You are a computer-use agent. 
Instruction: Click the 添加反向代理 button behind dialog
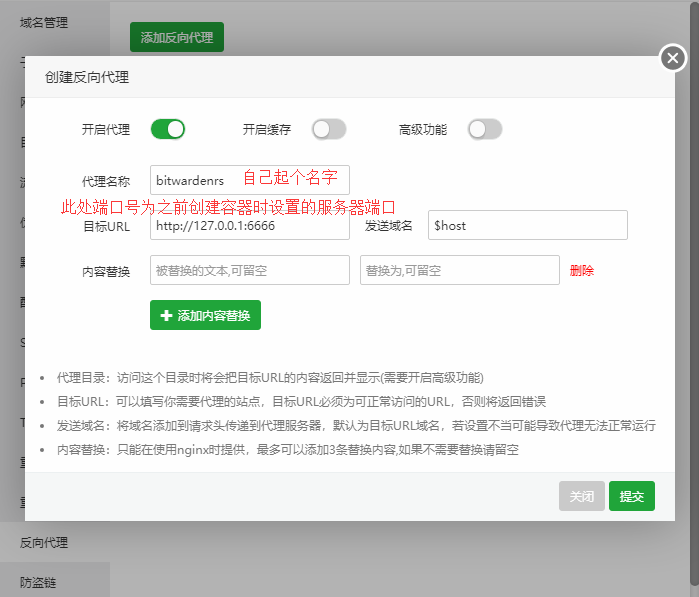click(177, 37)
